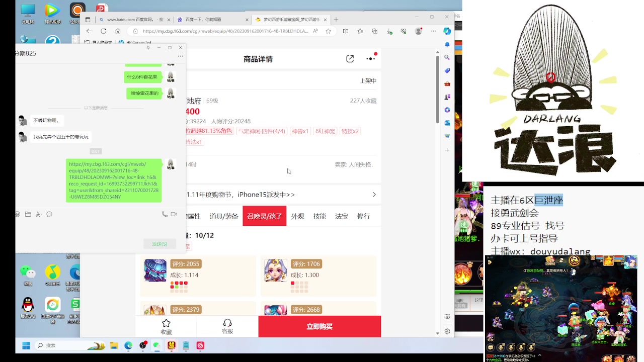
Task: Refresh the Edge browser page
Action: point(104,31)
